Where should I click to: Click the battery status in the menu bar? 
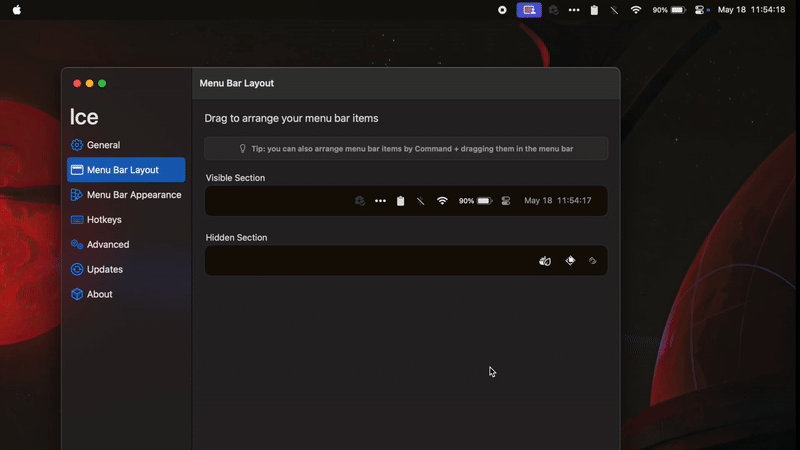point(669,10)
